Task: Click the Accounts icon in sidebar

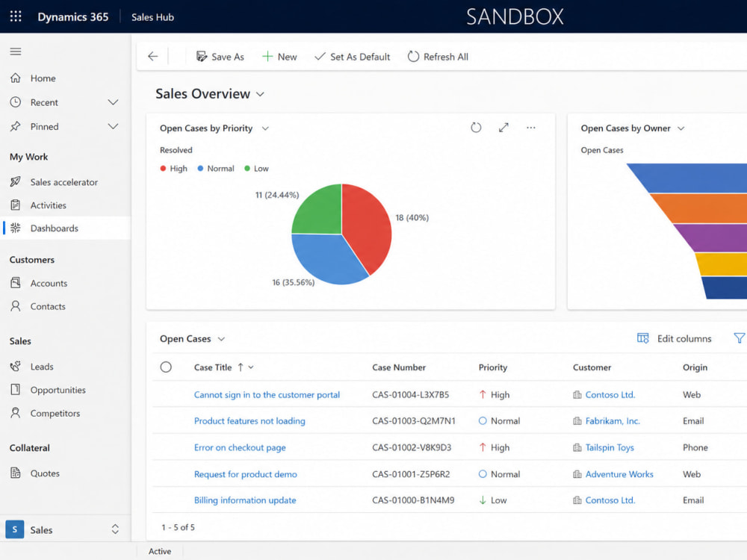Action: click(x=16, y=283)
